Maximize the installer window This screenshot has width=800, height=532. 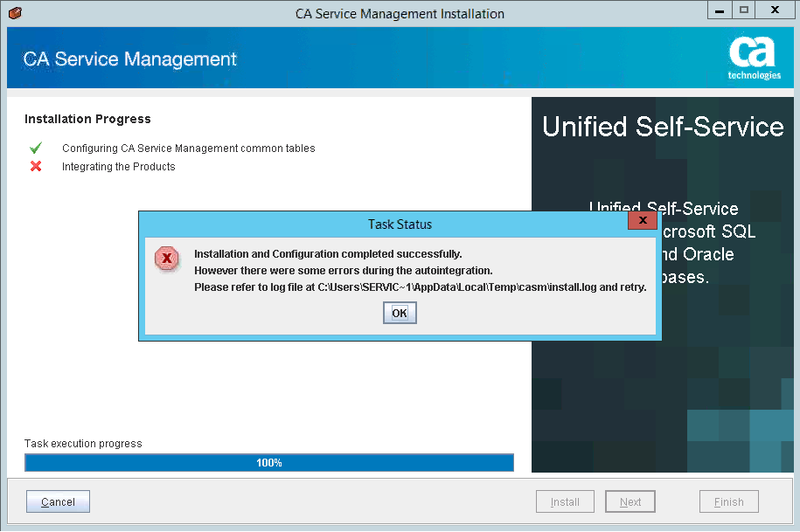[x=744, y=10]
